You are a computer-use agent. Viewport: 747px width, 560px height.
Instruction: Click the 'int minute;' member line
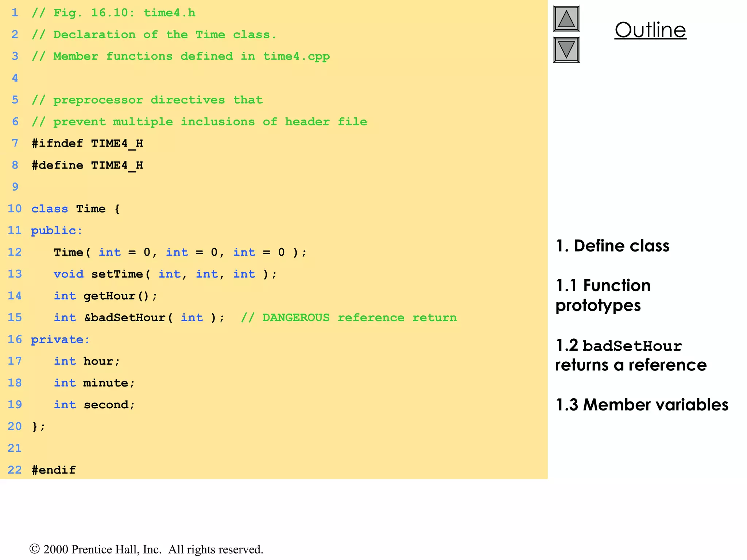pos(94,383)
